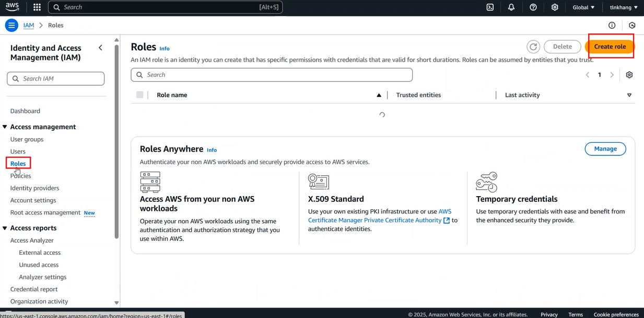
Task: Open Unused access under Access Analyzer
Action: pos(39,265)
